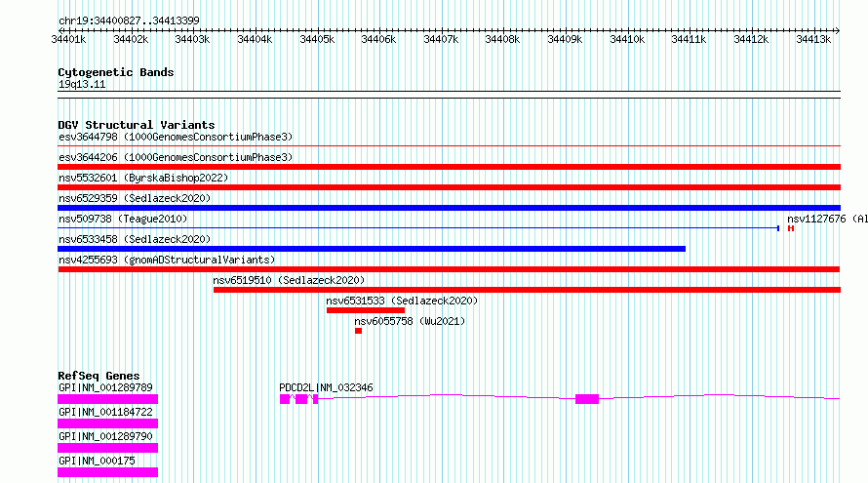Click the 34411k ruler tick label
Viewport: 868px width, 483px height.
pyautogui.click(x=689, y=39)
